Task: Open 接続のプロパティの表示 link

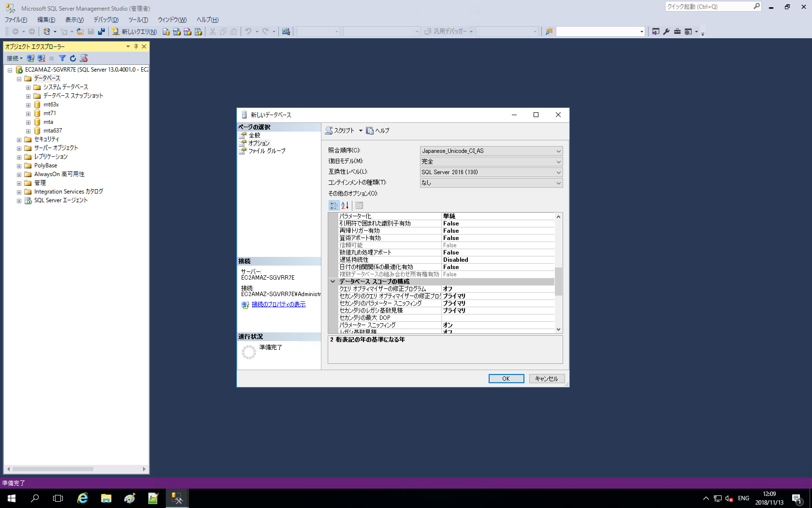Action: pos(278,304)
